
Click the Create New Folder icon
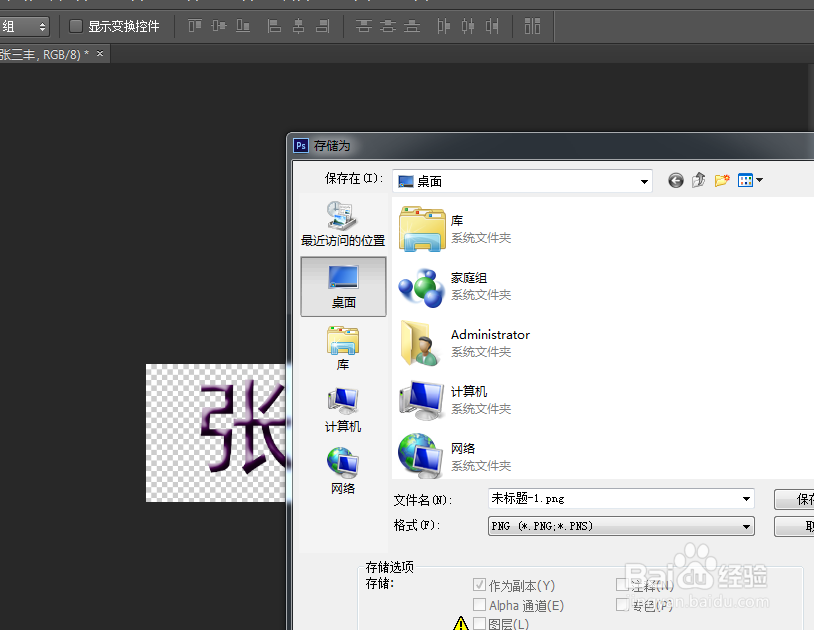[x=722, y=180]
